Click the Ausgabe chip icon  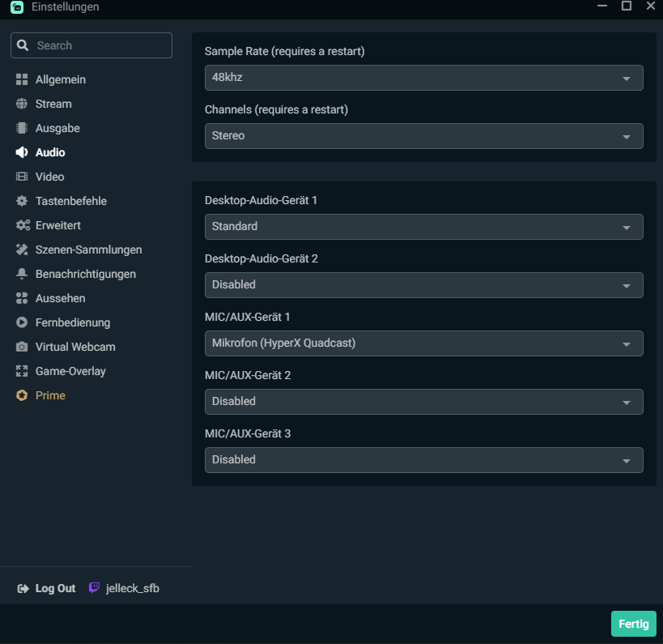click(22, 128)
